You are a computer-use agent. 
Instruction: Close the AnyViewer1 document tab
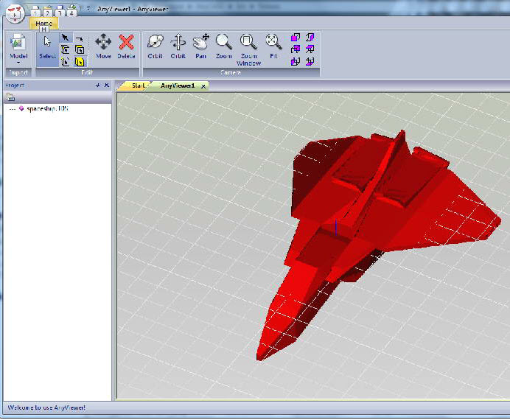[x=203, y=86]
